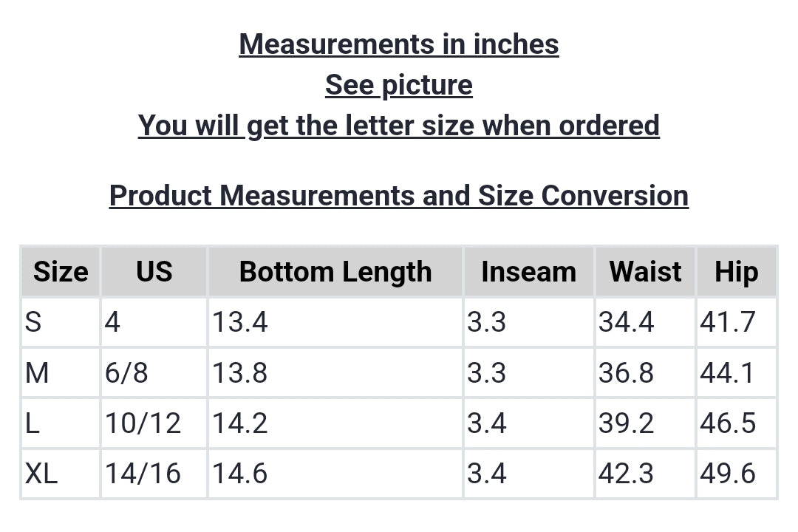Select the Waist column header
Viewport: 798px width, 532px height.
point(645,272)
